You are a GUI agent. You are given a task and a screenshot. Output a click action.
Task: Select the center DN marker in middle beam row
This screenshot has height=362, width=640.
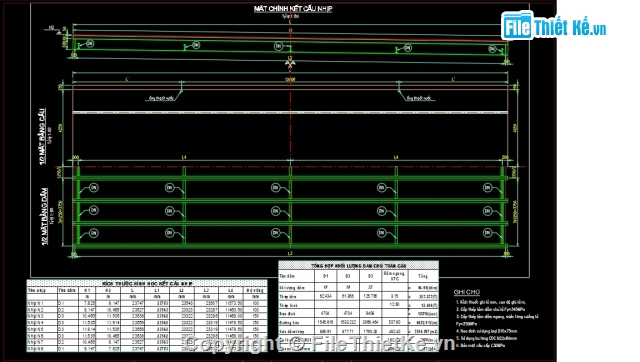pyautogui.click(x=275, y=211)
